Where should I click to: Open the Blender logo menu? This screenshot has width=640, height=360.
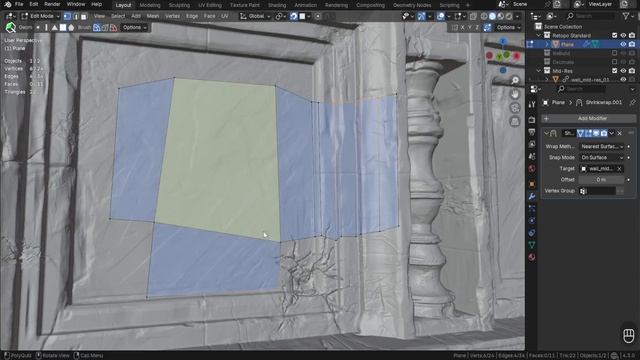[8, 4]
